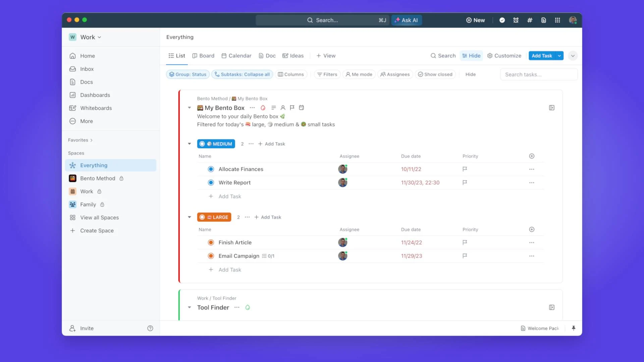Image resolution: width=644 pixels, height=362 pixels.
Task: Switch to the Calendar view tab
Action: [x=236, y=56]
